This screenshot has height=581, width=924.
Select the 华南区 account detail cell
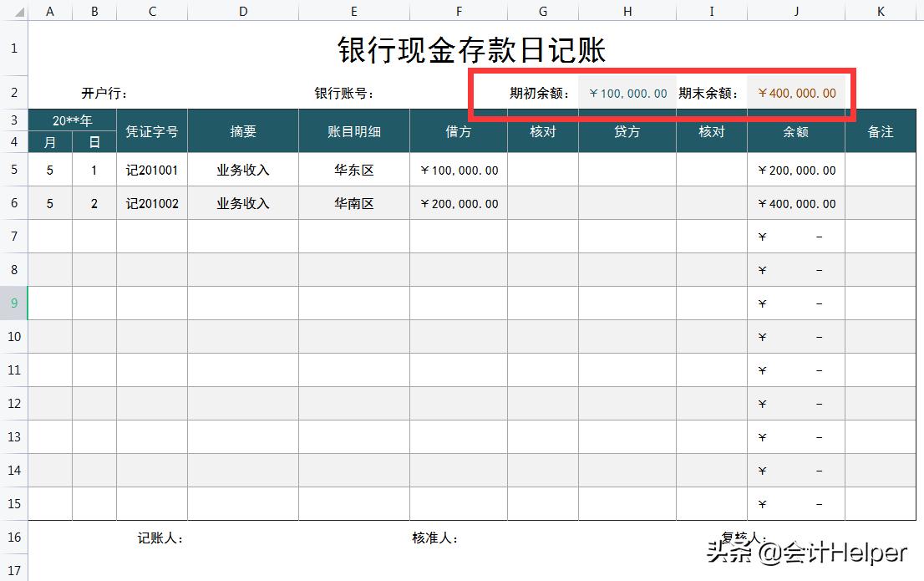point(353,203)
